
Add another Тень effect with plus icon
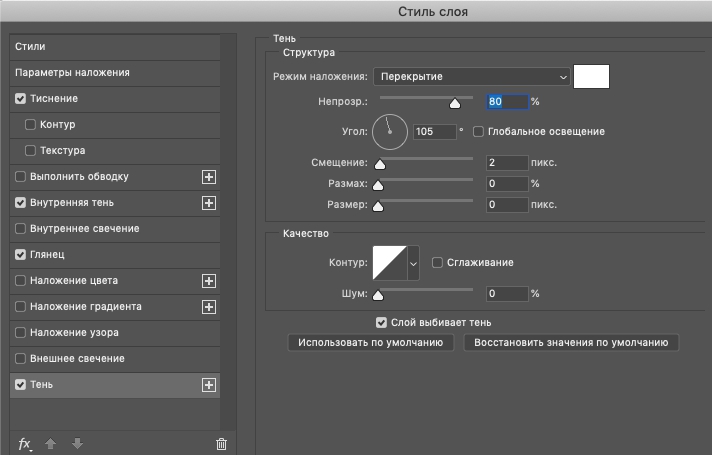click(x=209, y=385)
